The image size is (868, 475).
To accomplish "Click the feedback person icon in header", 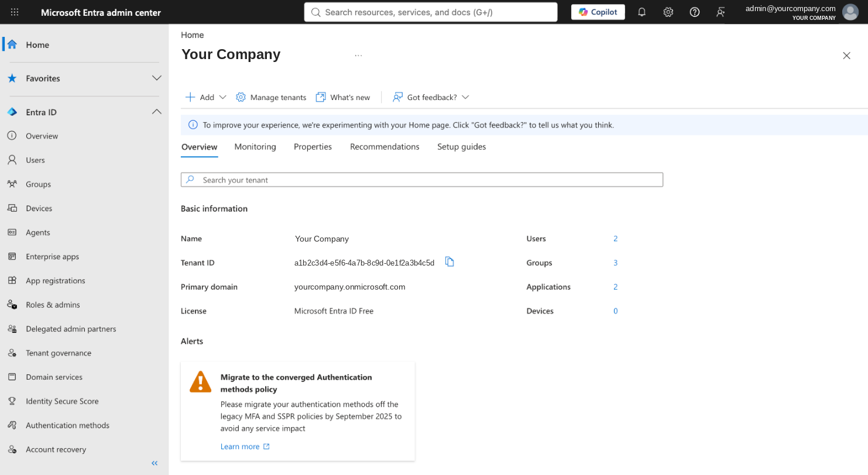I will coord(721,12).
